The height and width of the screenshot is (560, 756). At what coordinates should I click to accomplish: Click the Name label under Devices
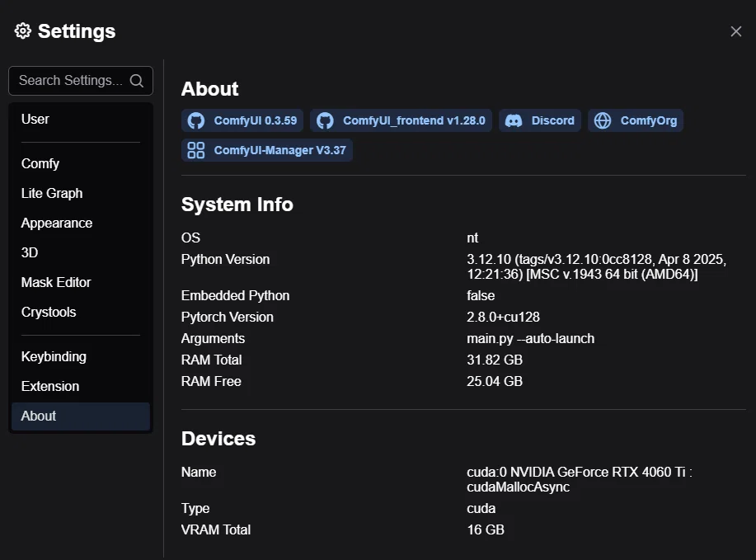(199, 473)
